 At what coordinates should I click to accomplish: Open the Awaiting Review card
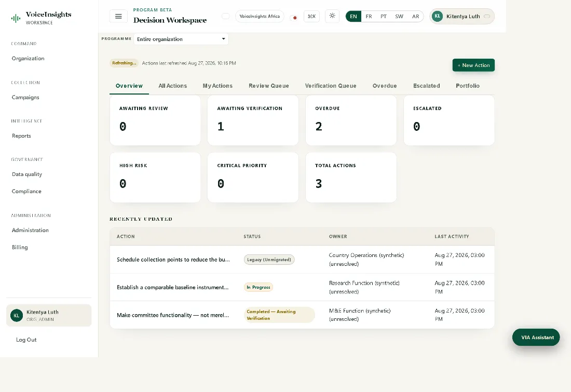(155, 120)
